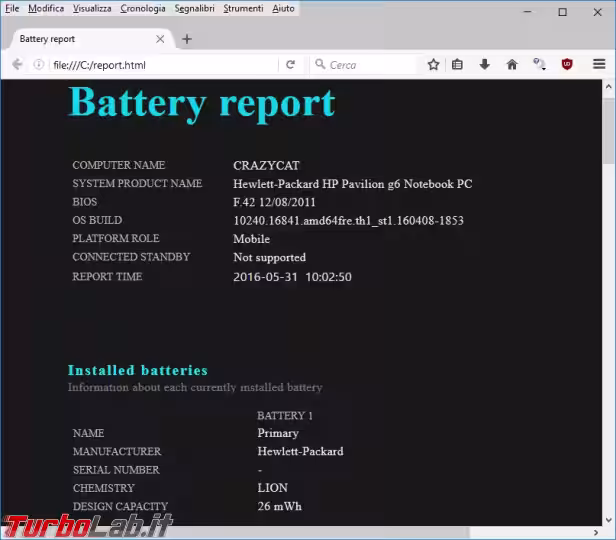The height and width of the screenshot is (540, 616).
Task: Open the Cronologia menu
Action: coord(143,8)
